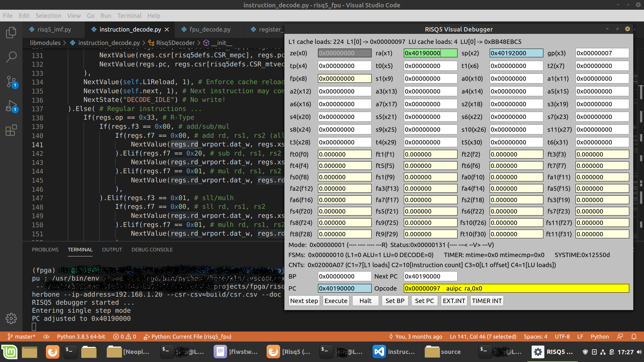
Task: Click the BP address input field
Action: tap(344, 276)
